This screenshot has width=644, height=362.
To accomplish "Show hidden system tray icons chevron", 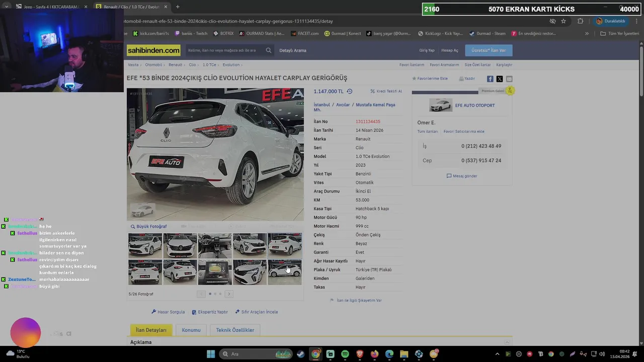I will coord(497,354).
